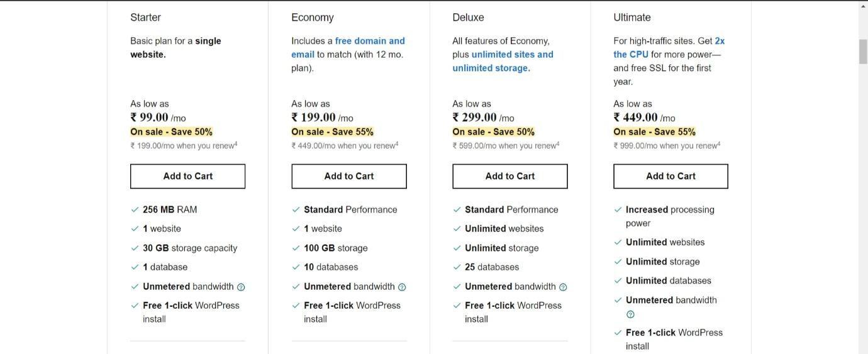
Task: Click the Economy plan bandwidth help icon
Action: pyautogui.click(x=402, y=287)
